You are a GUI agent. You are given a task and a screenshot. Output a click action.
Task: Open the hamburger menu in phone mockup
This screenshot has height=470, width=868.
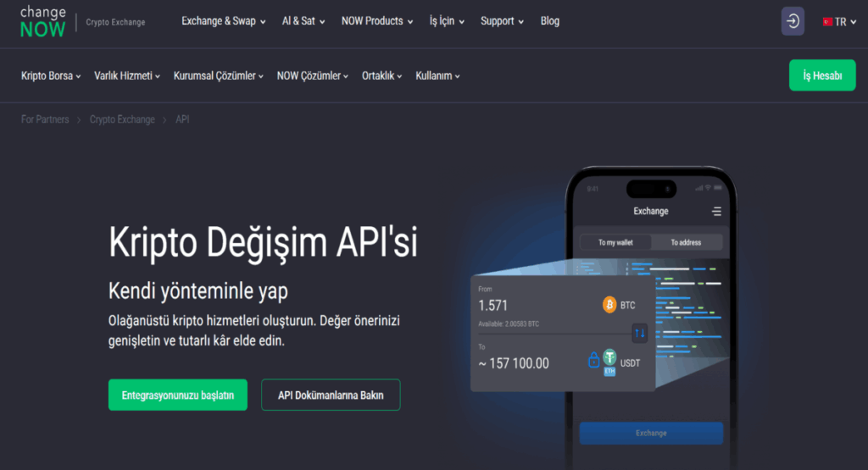pyautogui.click(x=716, y=211)
